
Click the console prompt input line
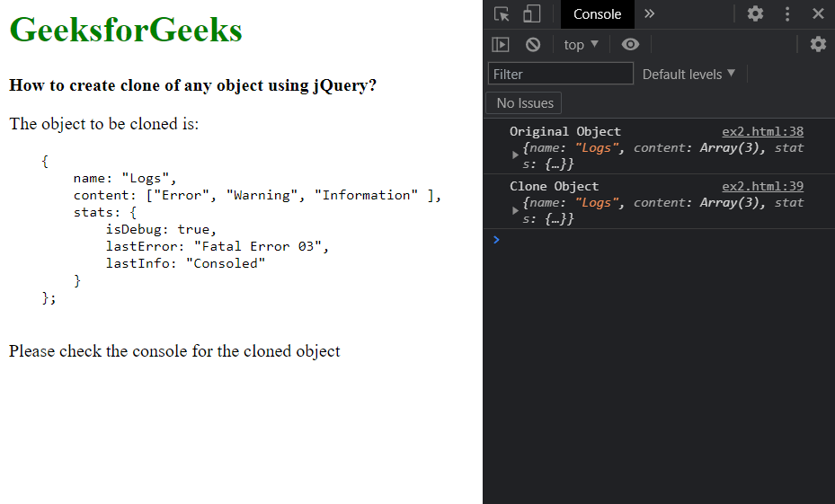click(659, 240)
